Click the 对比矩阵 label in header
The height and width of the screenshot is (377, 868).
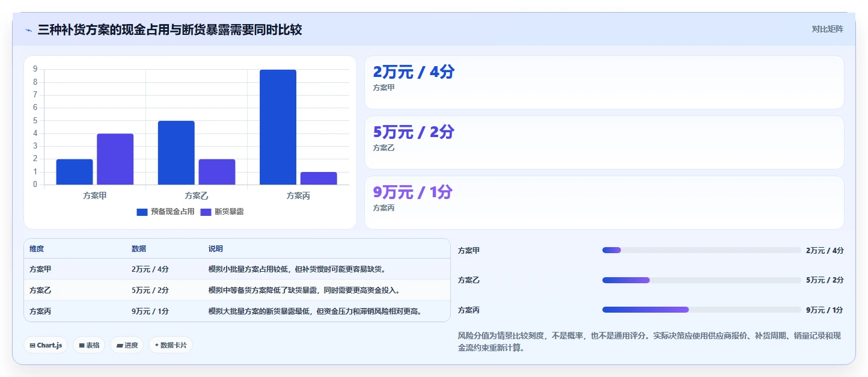click(x=827, y=29)
